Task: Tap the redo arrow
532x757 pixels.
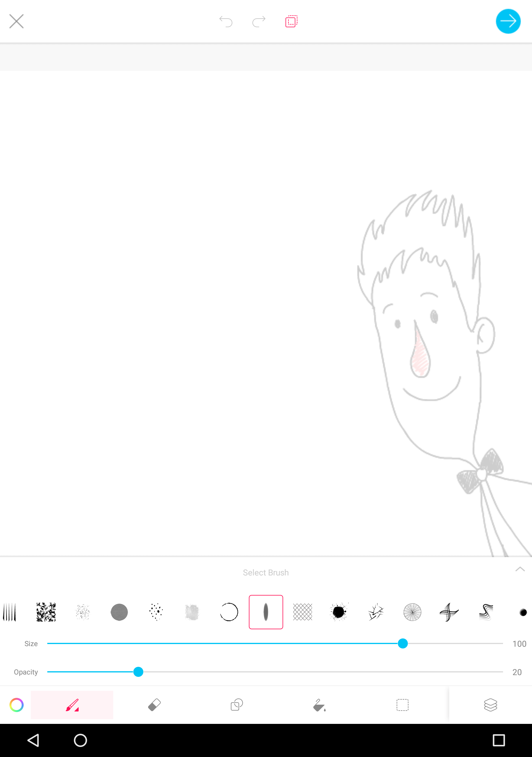Action: pyautogui.click(x=259, y=21)
